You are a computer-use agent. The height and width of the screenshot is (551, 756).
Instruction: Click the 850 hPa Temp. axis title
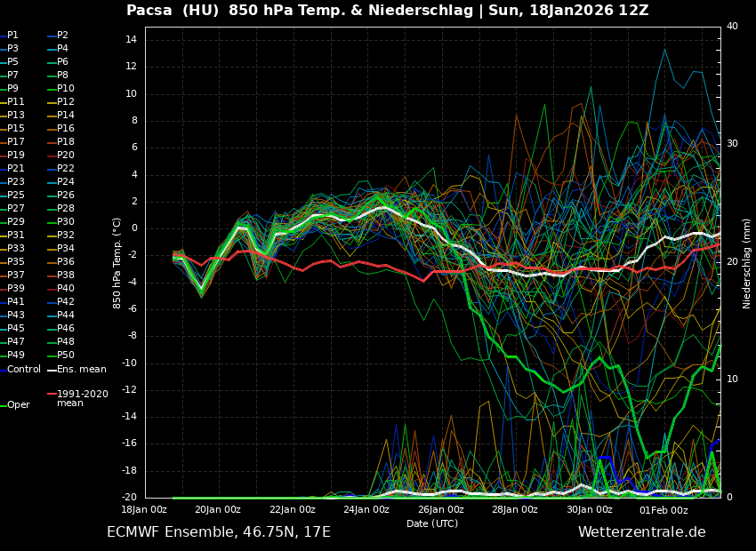(117, 263)
